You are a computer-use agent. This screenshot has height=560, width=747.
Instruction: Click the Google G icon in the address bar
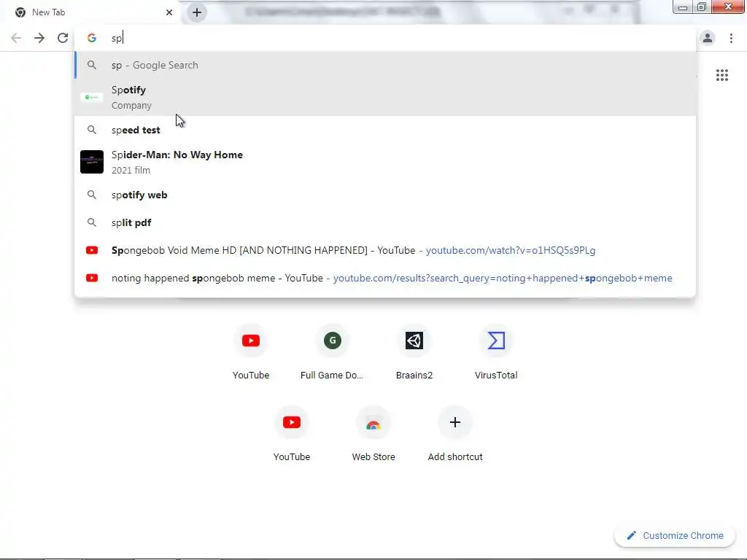tap(91, 38)
